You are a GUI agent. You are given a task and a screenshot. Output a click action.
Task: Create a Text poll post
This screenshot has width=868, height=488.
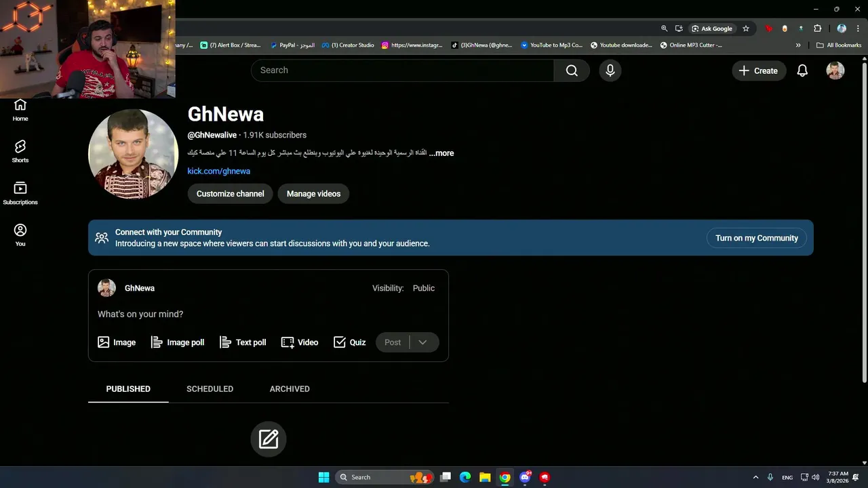tap(243, 342)
